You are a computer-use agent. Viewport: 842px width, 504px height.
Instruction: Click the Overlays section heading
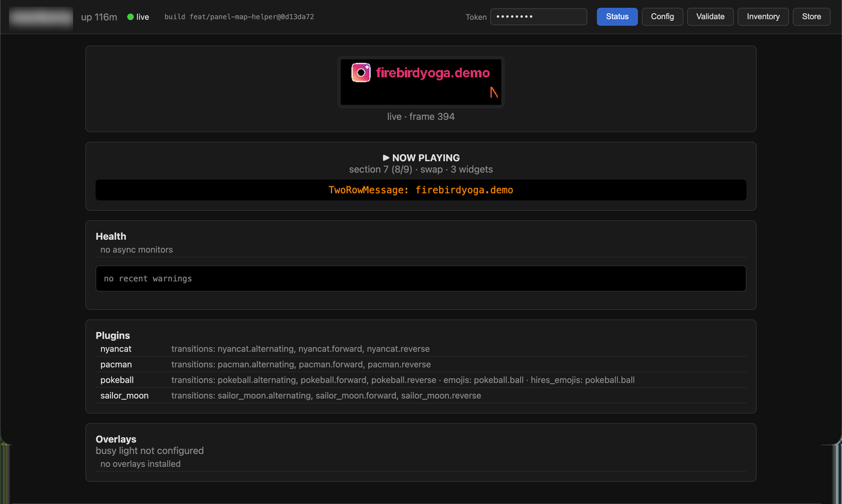116,439
